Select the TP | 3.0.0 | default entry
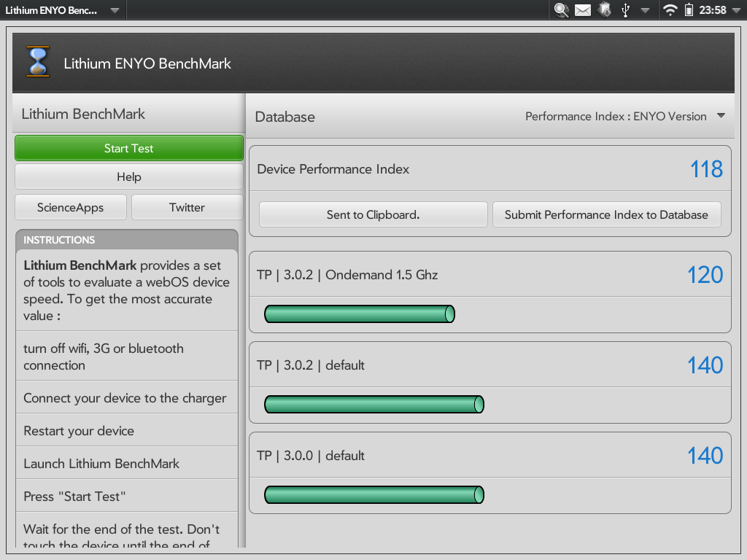Viewport: 747px width, 560px height. pos(490,456)
